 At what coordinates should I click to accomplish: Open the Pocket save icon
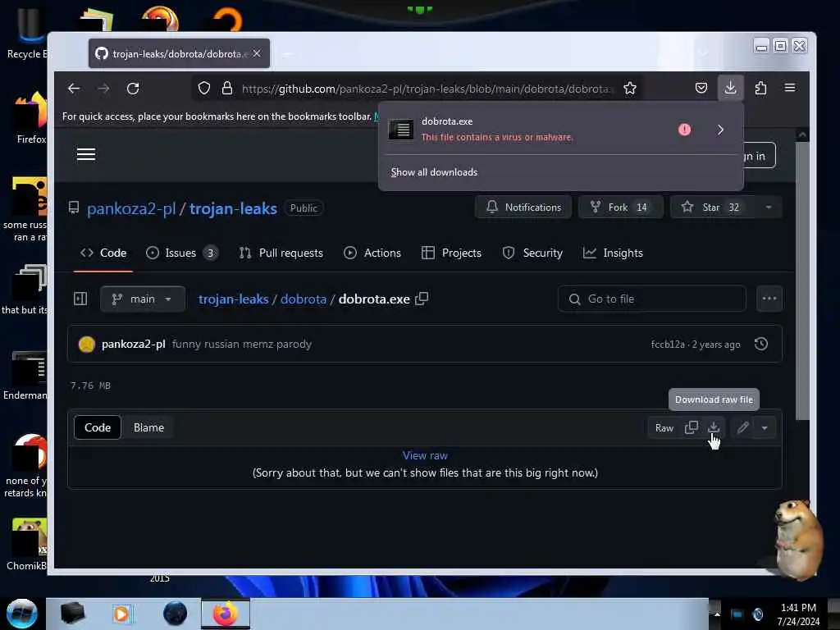click(701, 88)
